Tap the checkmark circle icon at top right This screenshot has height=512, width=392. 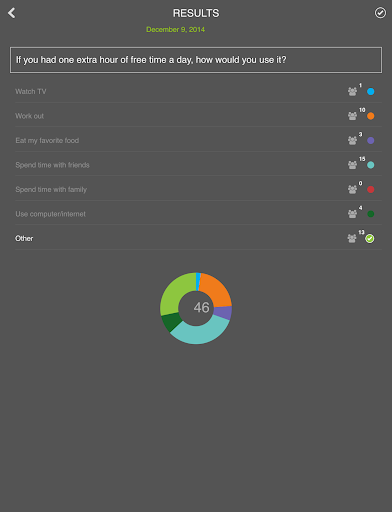click(380, 13)
